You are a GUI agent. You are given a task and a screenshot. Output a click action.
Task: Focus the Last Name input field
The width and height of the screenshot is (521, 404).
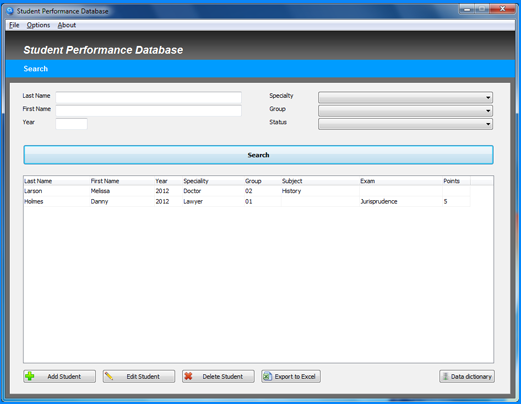point(149,97)
